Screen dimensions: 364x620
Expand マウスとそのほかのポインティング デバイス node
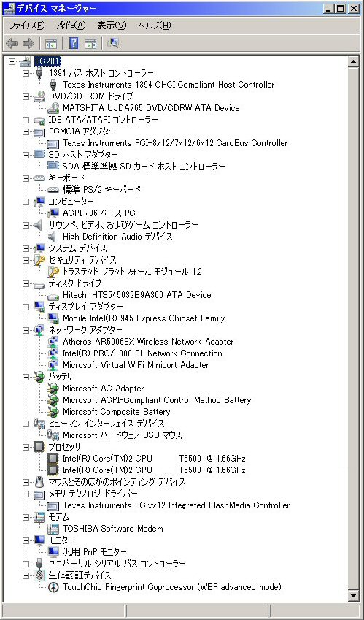coord(26,482)
